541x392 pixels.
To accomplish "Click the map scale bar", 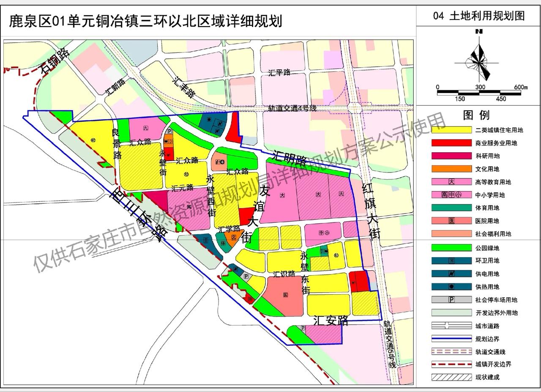I will pos(480,93).
